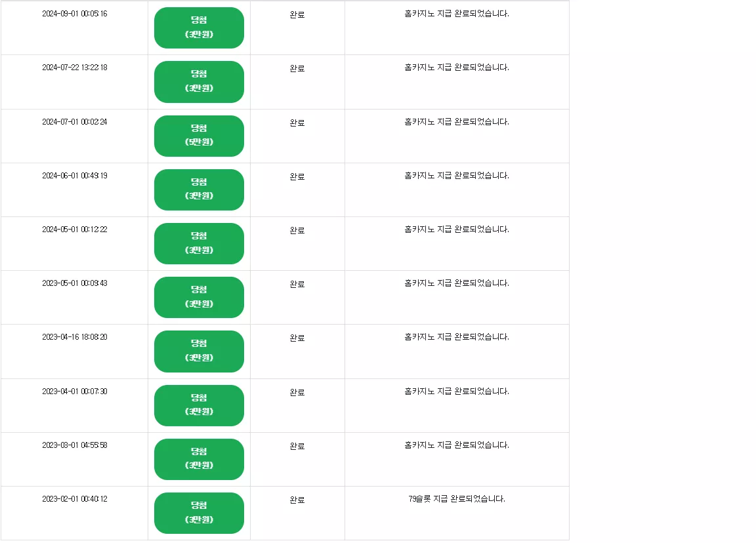
Task: Click the 당첨 button for 2024-06-01 entry
Action: click(199, 190)
